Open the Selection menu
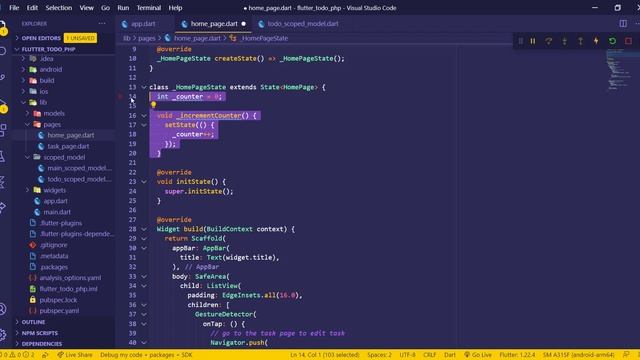Screen dimensions: 640x360 pyautogui.click(x=59, y=8)
